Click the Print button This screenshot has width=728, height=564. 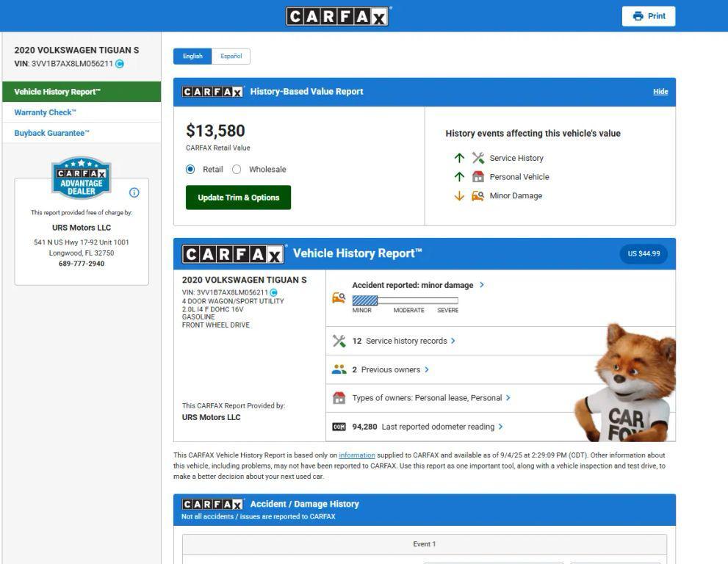649,16
